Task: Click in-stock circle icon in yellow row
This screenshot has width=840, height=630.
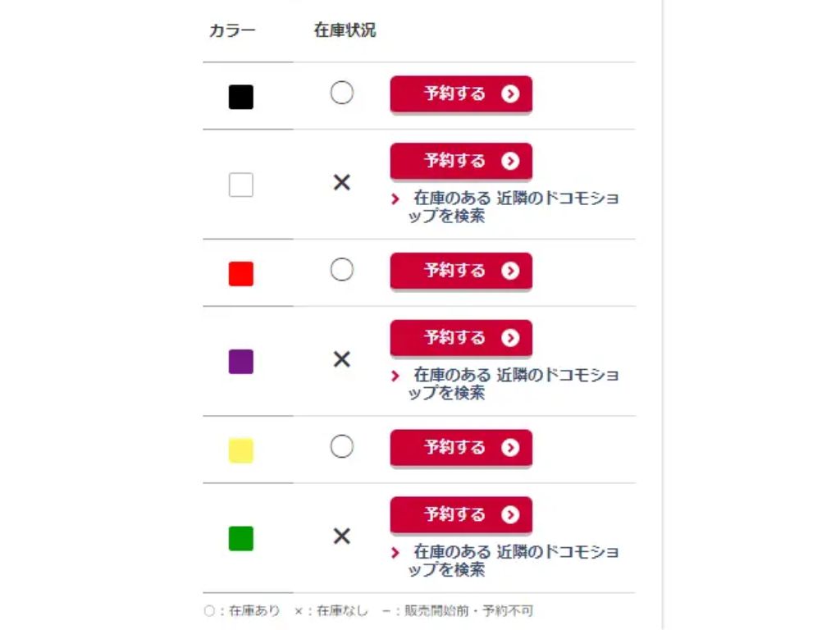Action: (342, 446)
